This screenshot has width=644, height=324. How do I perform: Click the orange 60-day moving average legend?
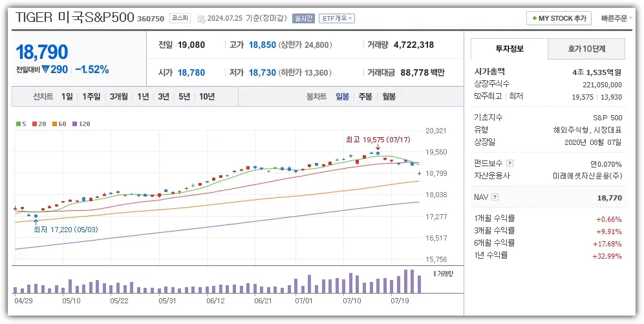(x=59, y=124)
